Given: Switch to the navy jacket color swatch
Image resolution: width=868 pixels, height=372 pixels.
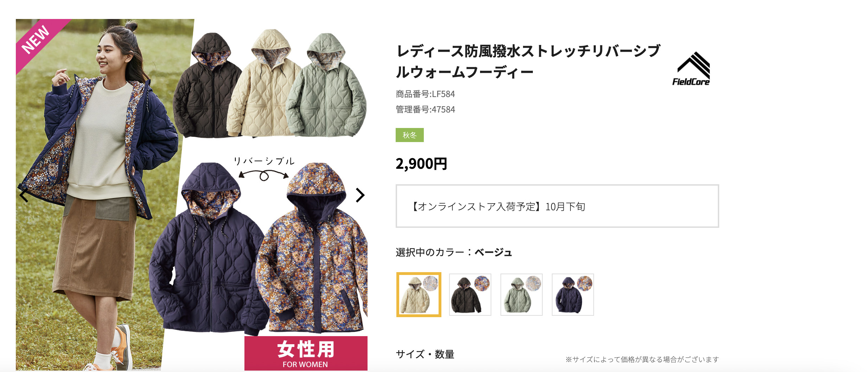Looking at the screenshot, I should pyautogui.click(x=573, y=295).
